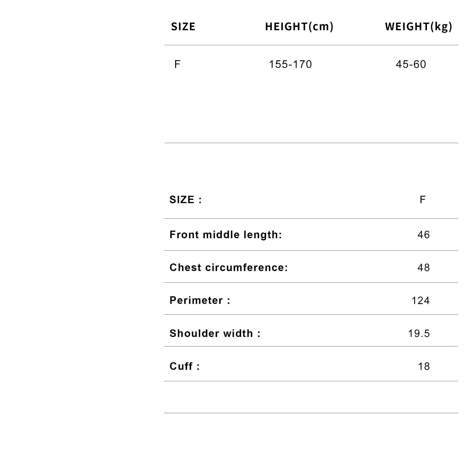Click the "Chest circumference:" label

click(x=228, y=267)
